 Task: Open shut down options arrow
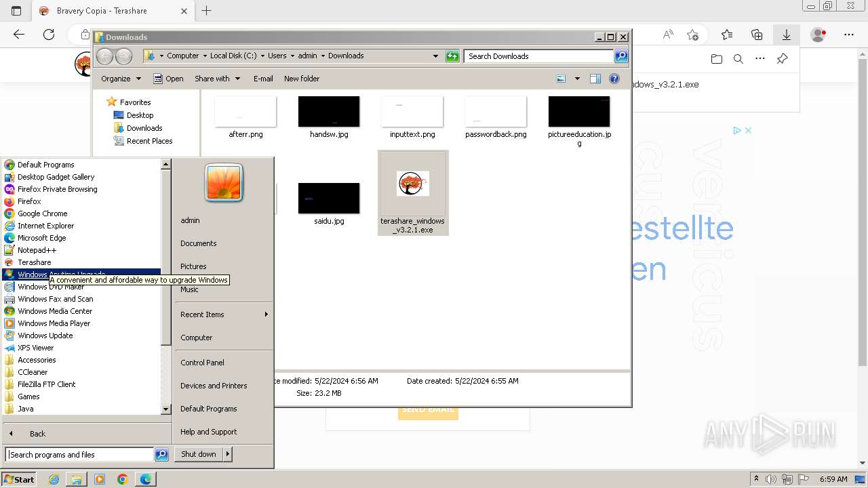[228, 454]
